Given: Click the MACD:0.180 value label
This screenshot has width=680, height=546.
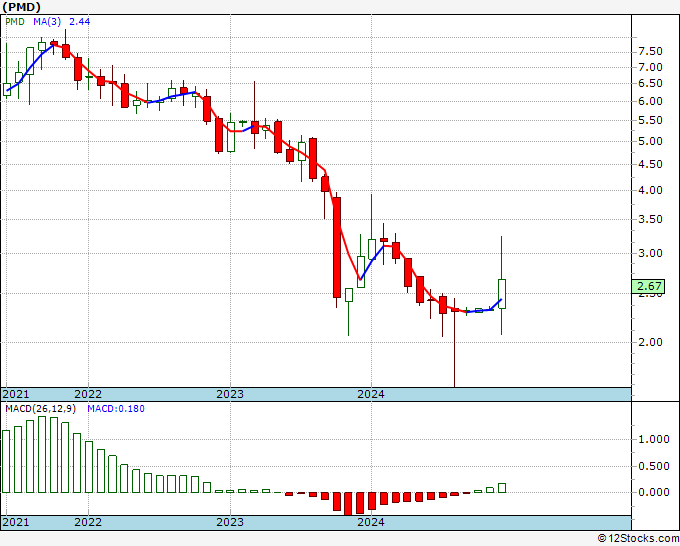Looking at the screenshot, I should click(x=116, y=409).
